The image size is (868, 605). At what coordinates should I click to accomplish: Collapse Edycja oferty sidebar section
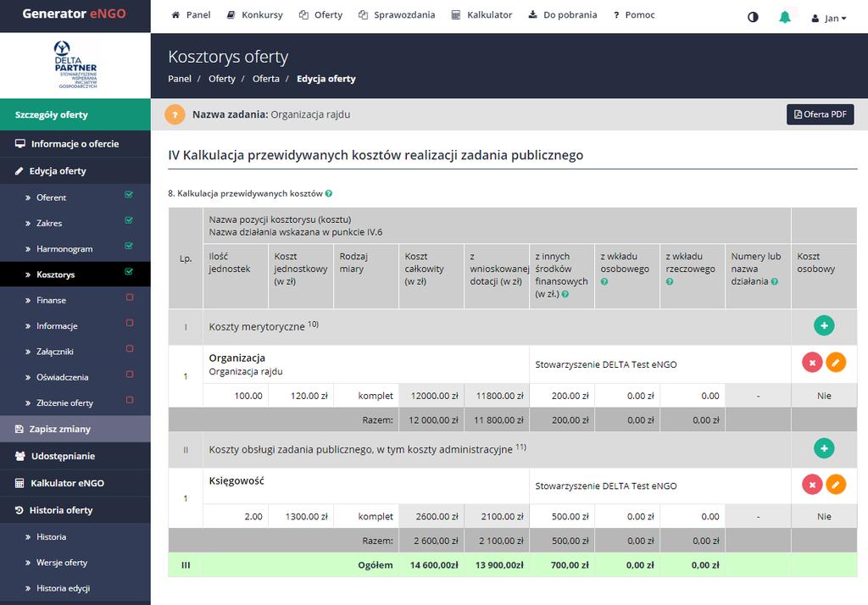pos(75,171)
